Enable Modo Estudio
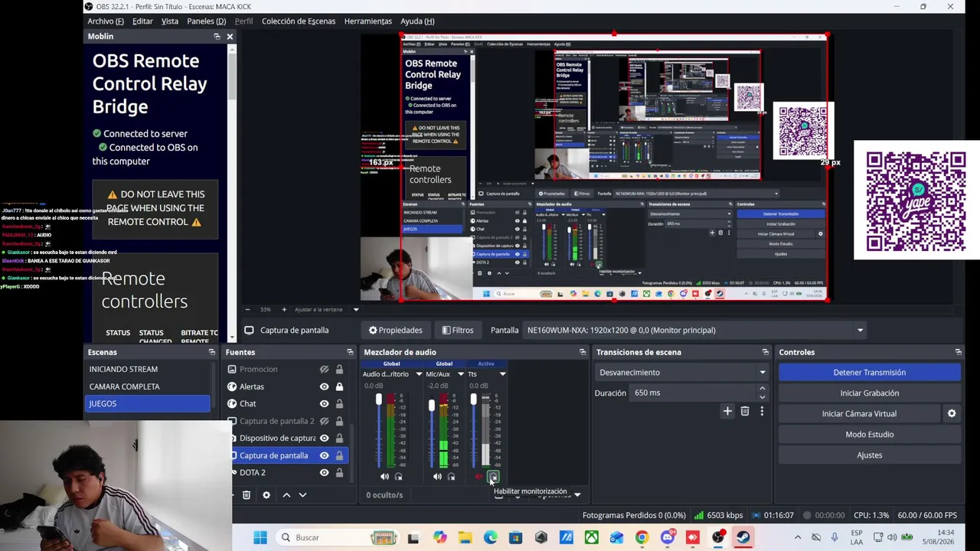This screenshot has width=980, height=551. point(870,435)
